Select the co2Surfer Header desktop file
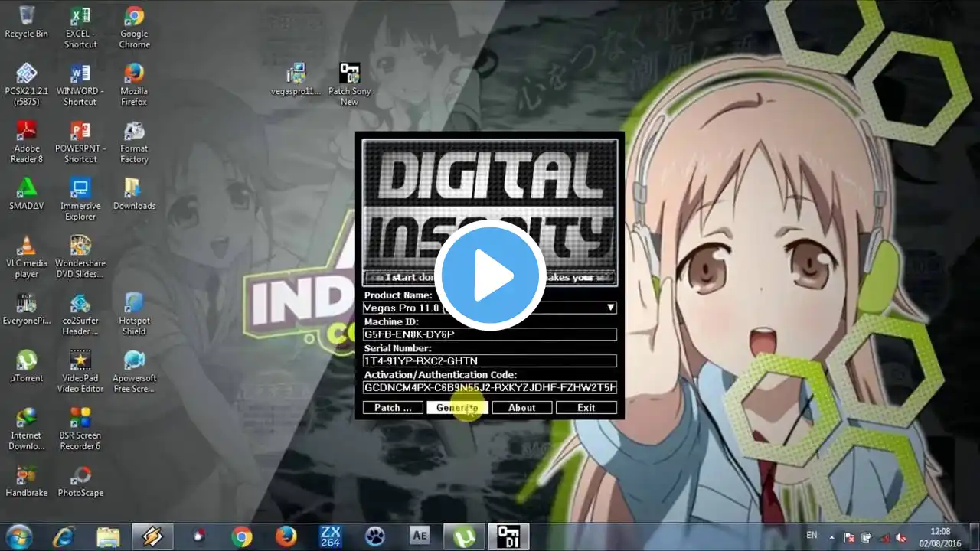Image resolution: width=980 pixels, height=551 pixels. (80, 314)
